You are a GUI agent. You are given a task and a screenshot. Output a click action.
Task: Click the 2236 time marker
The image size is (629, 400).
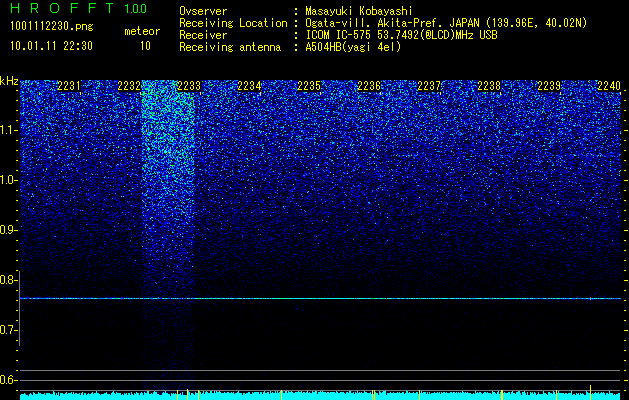[x=369, y=86]
